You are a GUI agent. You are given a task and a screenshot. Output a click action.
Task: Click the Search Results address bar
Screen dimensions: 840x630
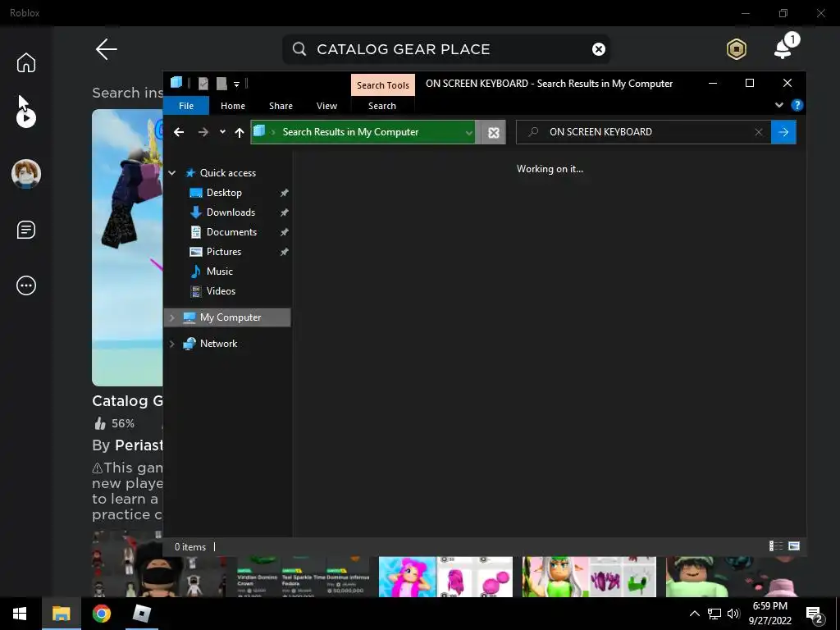(x=363, y=132)
